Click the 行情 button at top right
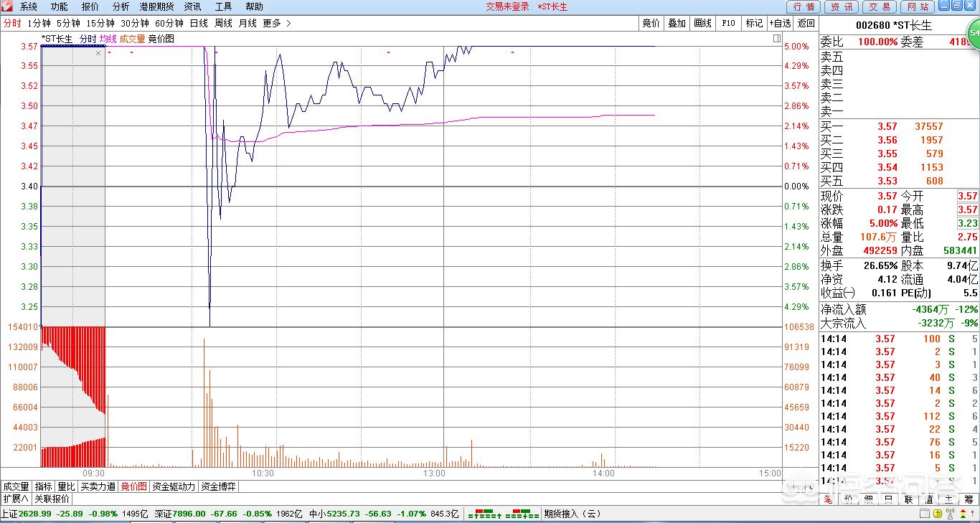This screenshot has height=523, width=980. (x=804, y=6)
